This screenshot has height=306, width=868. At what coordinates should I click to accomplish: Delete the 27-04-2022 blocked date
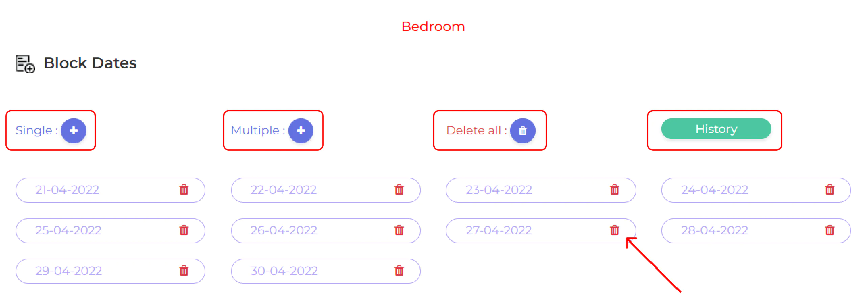(x=614, y=230)
